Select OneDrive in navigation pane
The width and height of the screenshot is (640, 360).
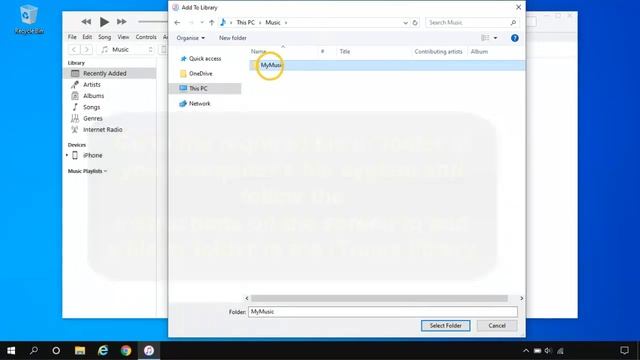tap(196, 73)
